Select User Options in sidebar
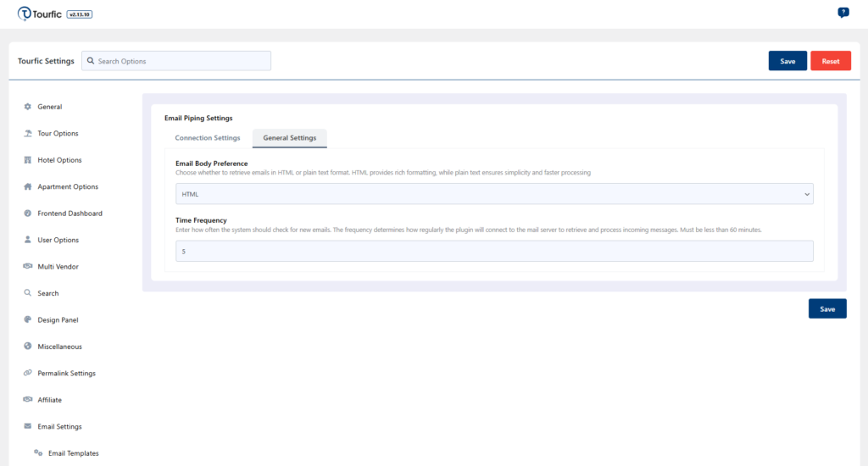 tap(58, 240)
